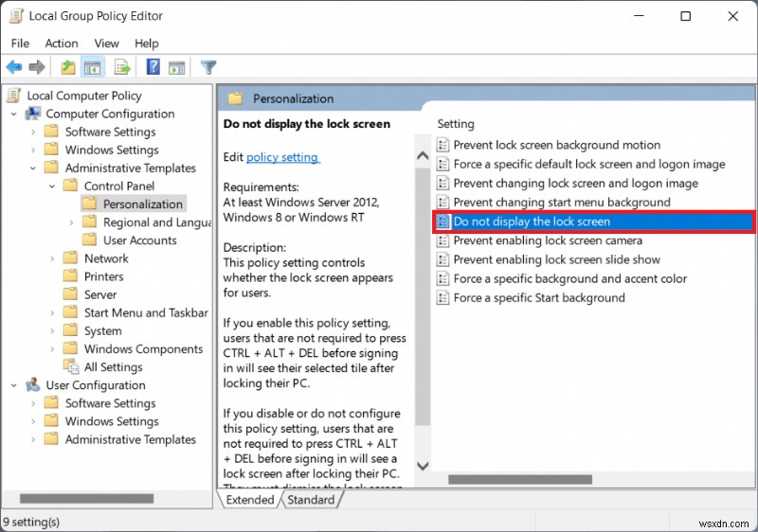Click User Configuration user icon
Screen dimensions: 758x532
pos(33,384)
